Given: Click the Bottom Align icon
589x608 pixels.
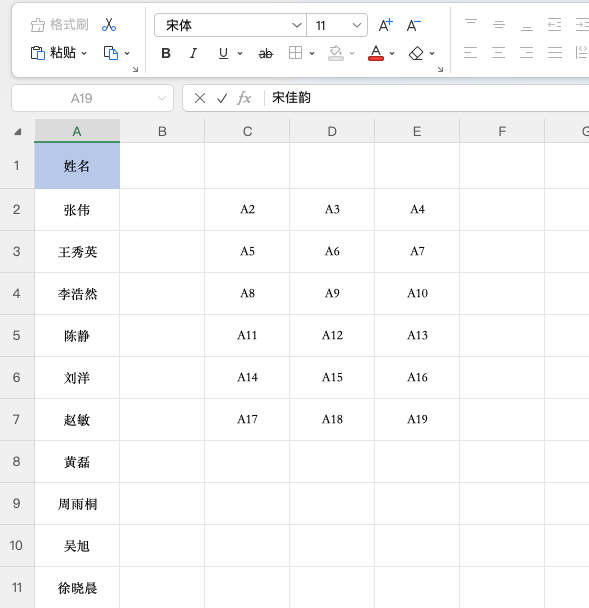Looking at the screenshot, I should tap(527, 25).
